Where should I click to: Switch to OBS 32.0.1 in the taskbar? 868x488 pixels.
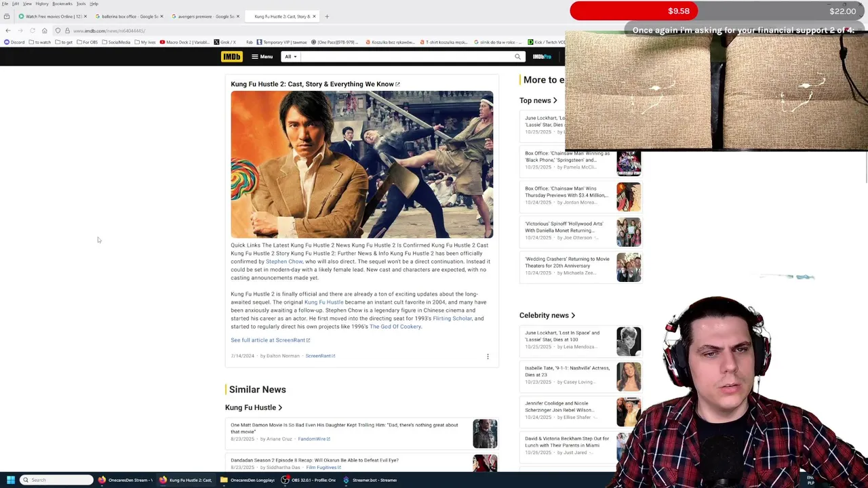click(x=309, y=480)
